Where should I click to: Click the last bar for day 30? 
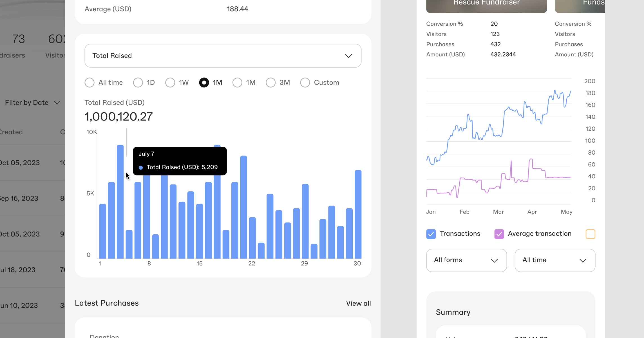[358, 214]
